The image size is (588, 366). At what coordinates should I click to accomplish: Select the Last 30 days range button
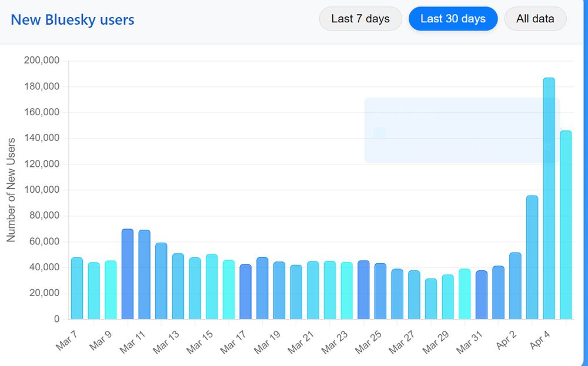453,19
